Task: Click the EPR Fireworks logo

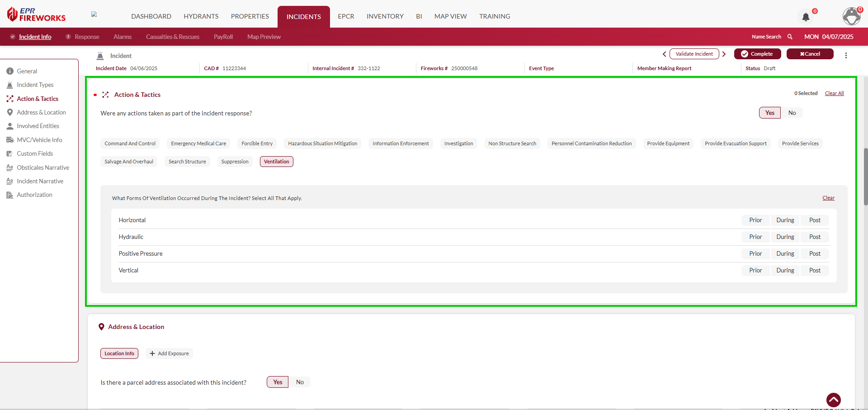Action: click(x=37, y=14)
